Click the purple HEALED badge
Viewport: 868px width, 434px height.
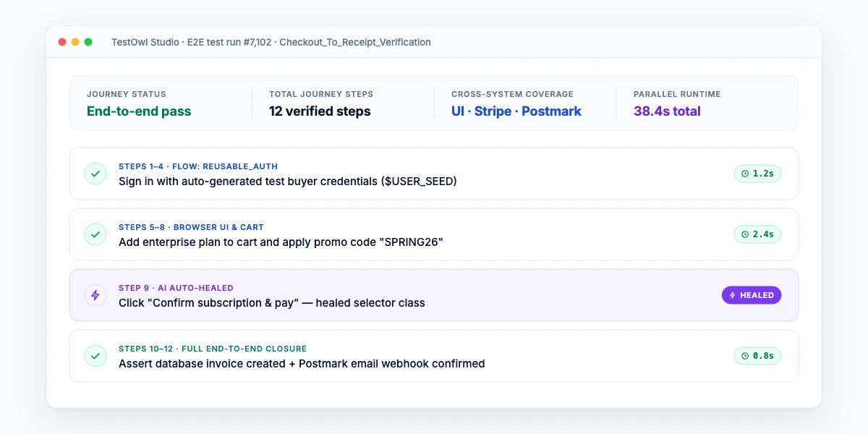tap(752, 295)
